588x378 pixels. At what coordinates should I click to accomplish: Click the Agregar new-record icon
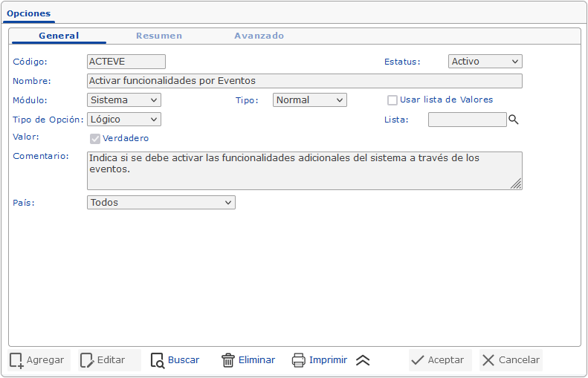(16, 360)
